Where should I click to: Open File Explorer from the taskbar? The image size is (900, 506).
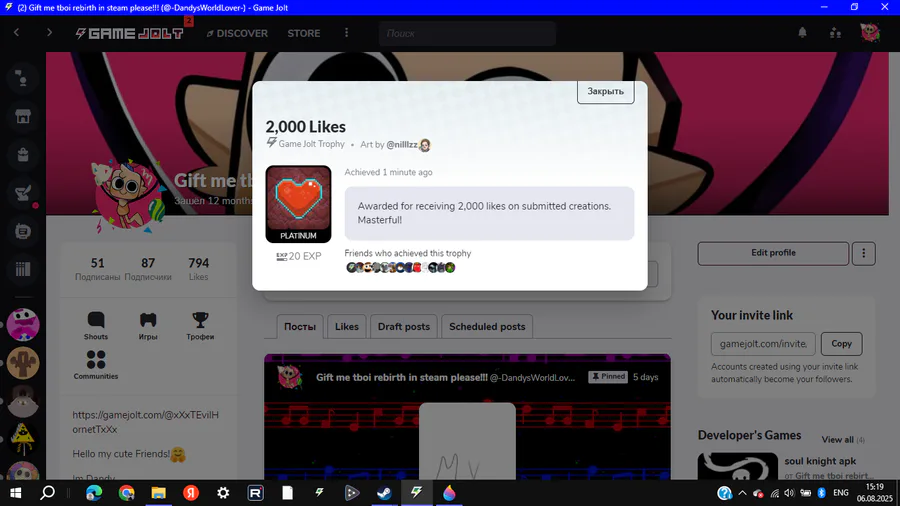[x=158, y=493]
